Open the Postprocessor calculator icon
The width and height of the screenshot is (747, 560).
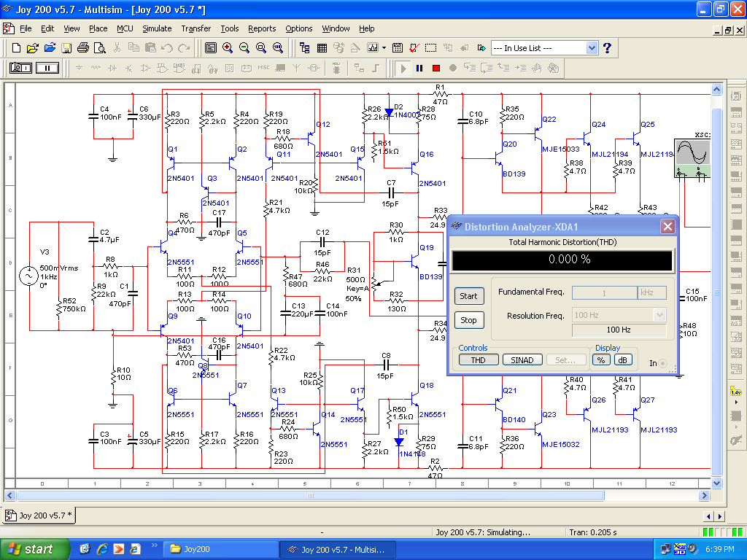(398, 48)
